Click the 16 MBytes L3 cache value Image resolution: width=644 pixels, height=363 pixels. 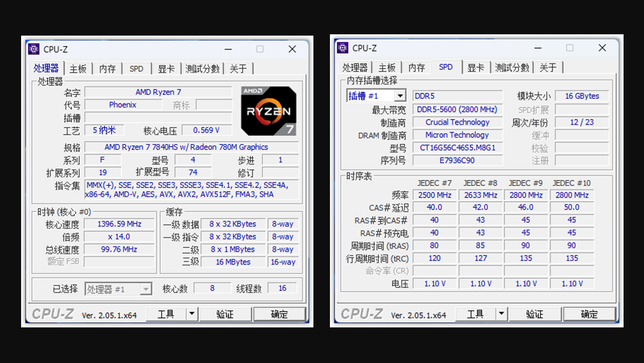coord(233,262)
